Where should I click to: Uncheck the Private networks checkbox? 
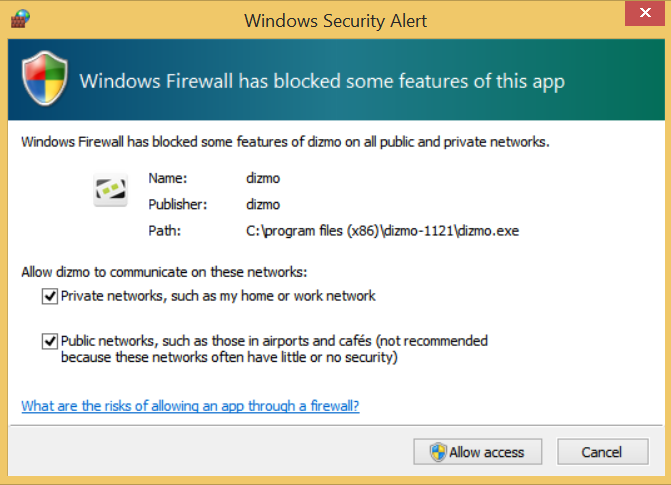49,296
